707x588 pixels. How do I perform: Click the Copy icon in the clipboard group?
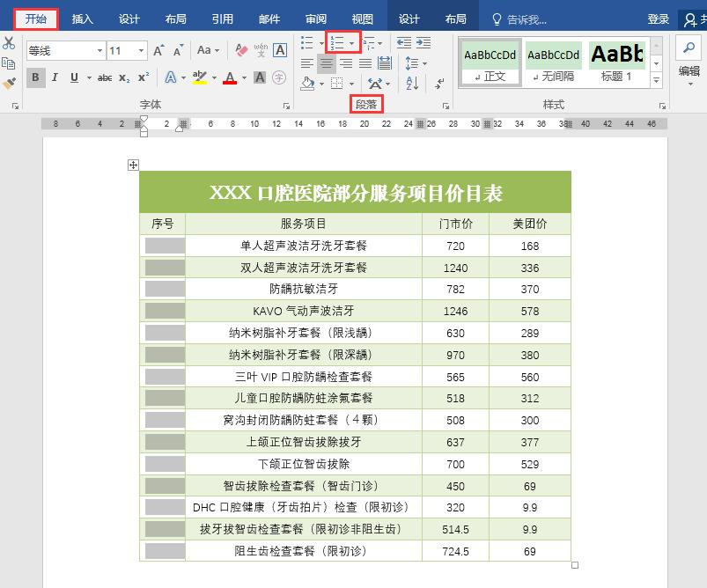coord(8,62)
